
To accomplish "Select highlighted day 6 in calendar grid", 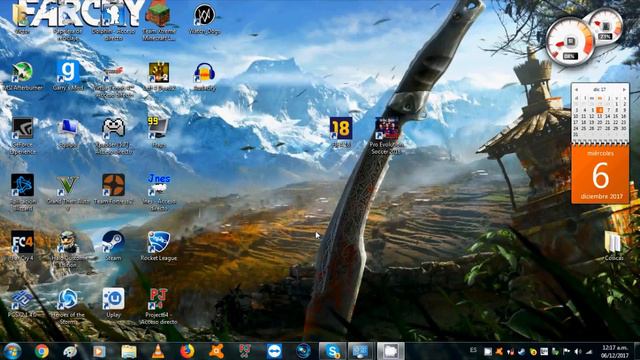I will [600, 110].
